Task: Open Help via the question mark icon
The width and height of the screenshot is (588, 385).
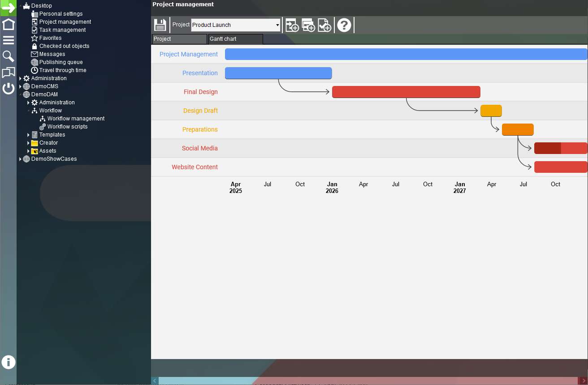Action: coord(344,25)
